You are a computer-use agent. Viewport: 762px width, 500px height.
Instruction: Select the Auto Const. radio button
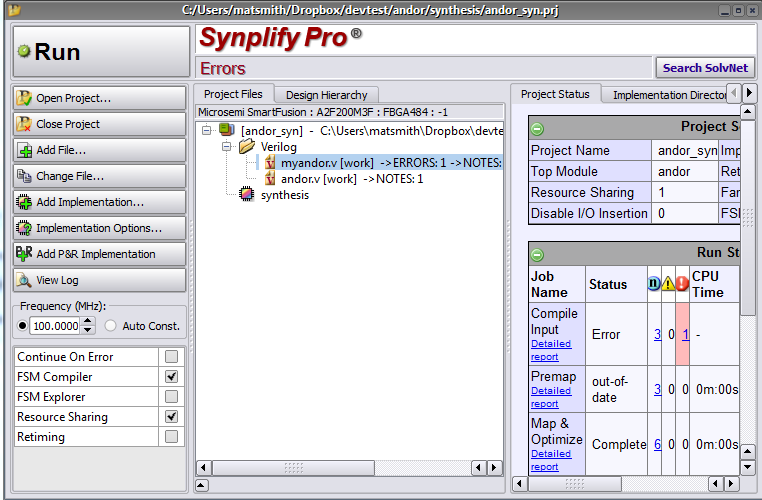click(x=111, y=326)
